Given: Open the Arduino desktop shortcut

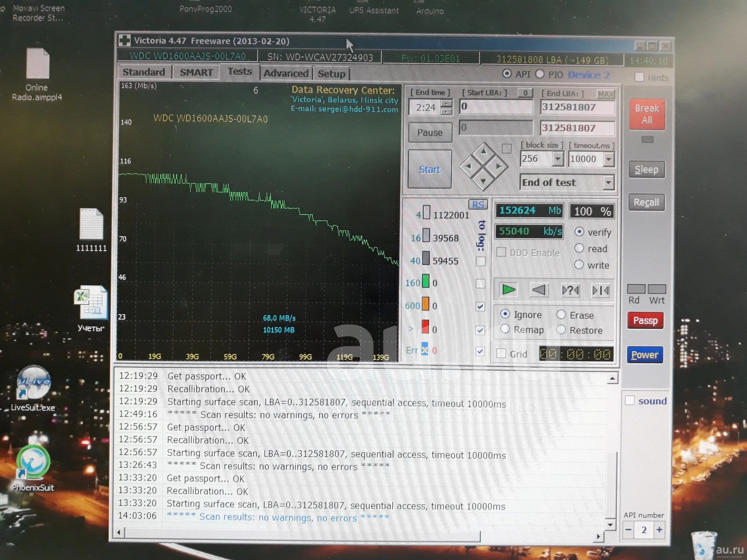Looking at the screenshot, I should 430,11.
